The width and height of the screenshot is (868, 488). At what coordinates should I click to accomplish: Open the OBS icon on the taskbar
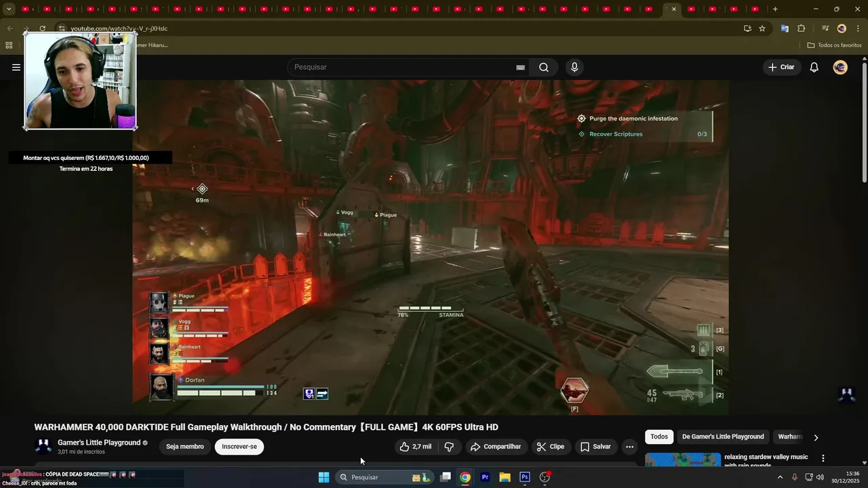coord(545,477)
